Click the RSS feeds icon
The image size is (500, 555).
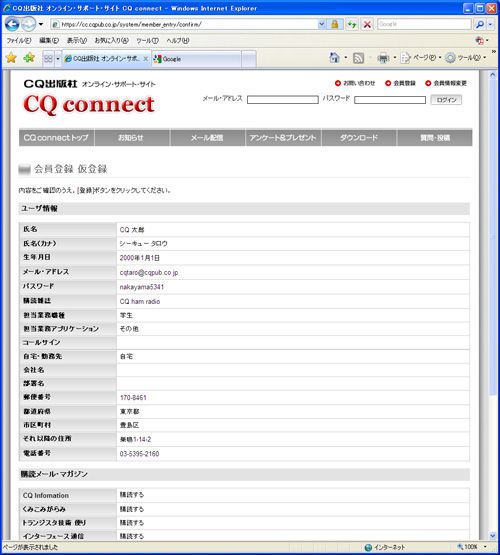[358, 58]
